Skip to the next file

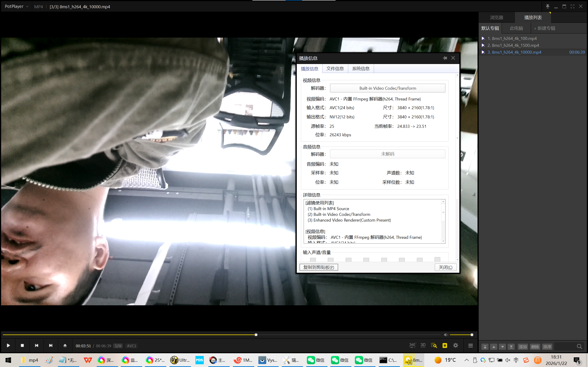tap(51, 345)
